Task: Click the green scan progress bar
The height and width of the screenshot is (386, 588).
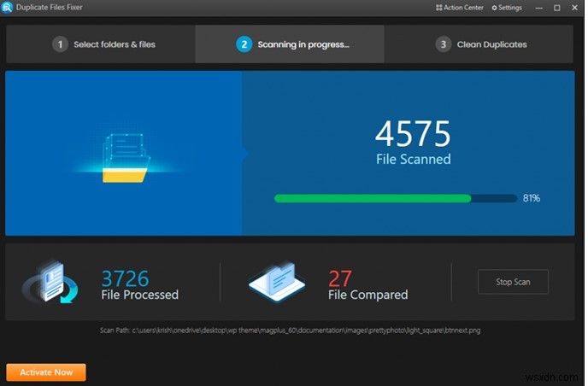Action: [x=396, y=198]
